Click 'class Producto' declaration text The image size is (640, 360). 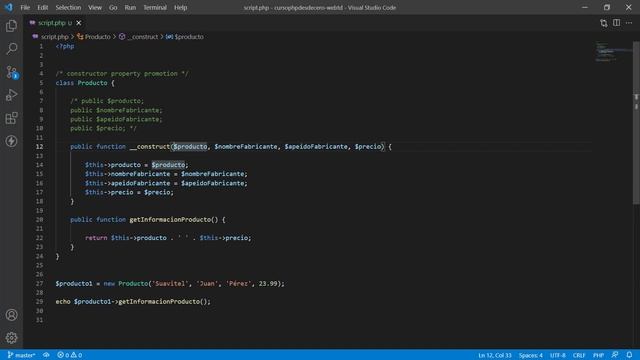pyautogui.click(x=82, y=83)
